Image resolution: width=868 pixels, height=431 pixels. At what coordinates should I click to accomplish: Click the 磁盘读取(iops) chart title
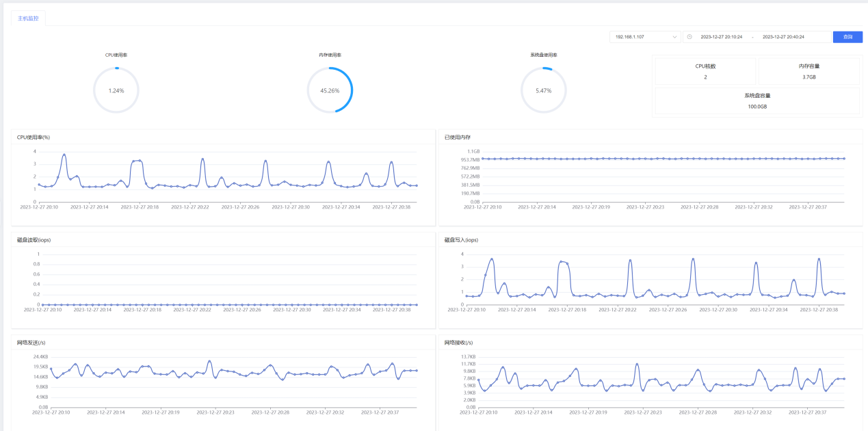coord(34,240)
